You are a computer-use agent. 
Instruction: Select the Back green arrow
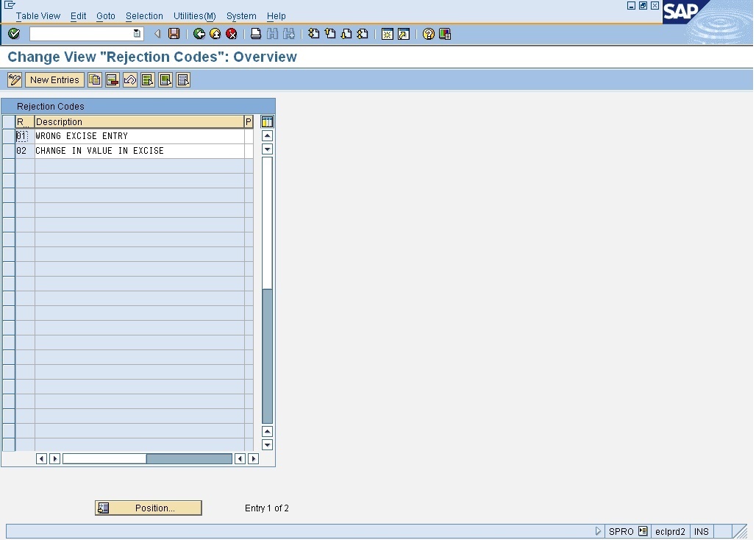point(199,33)
